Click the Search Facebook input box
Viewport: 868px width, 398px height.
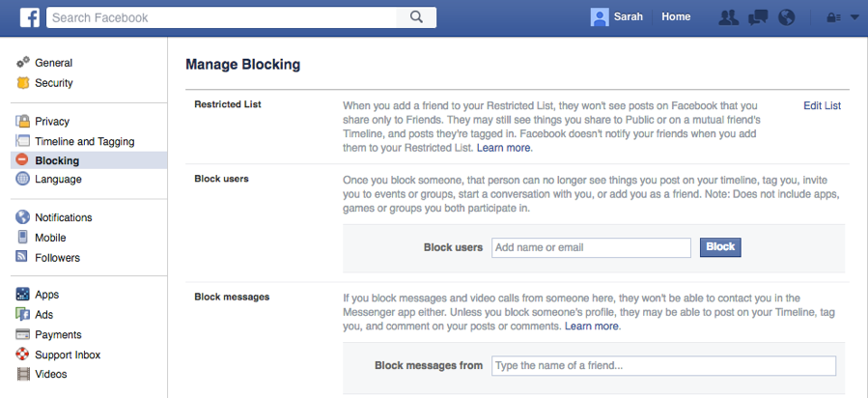click(222, 16)
